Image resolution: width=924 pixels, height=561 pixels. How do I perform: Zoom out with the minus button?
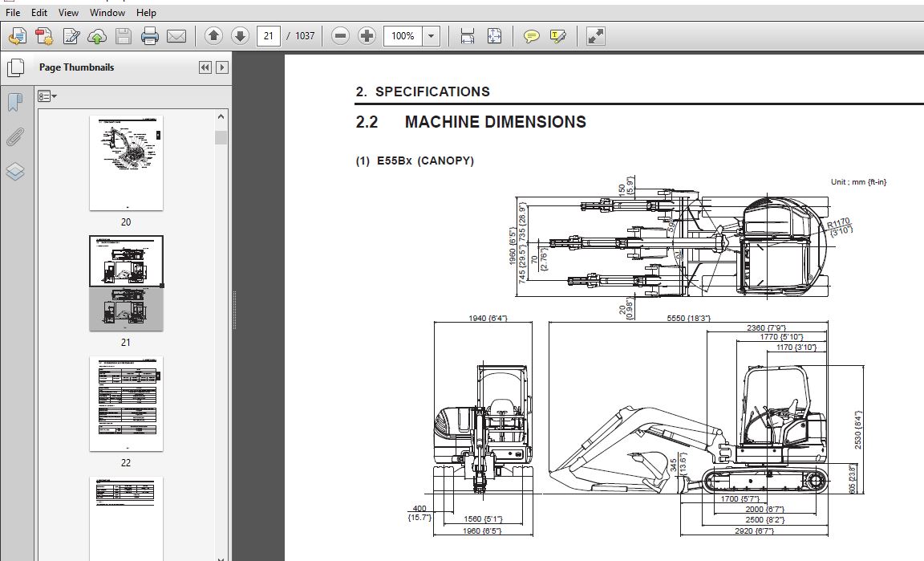pyautogui.click(x=340, y=36)
